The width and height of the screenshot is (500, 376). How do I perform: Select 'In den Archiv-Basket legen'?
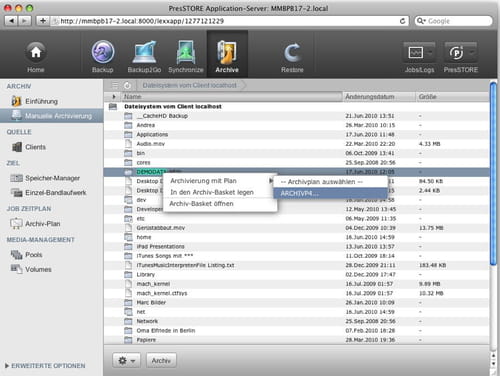tap(212, 192)
